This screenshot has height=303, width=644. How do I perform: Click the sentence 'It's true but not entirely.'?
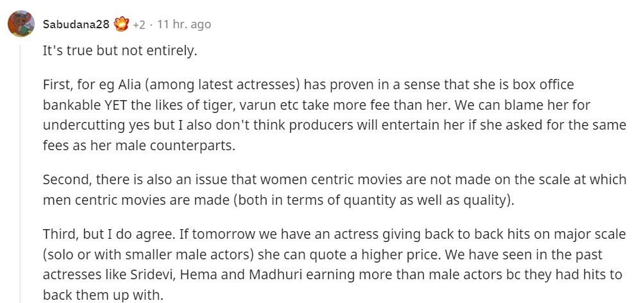120,51
